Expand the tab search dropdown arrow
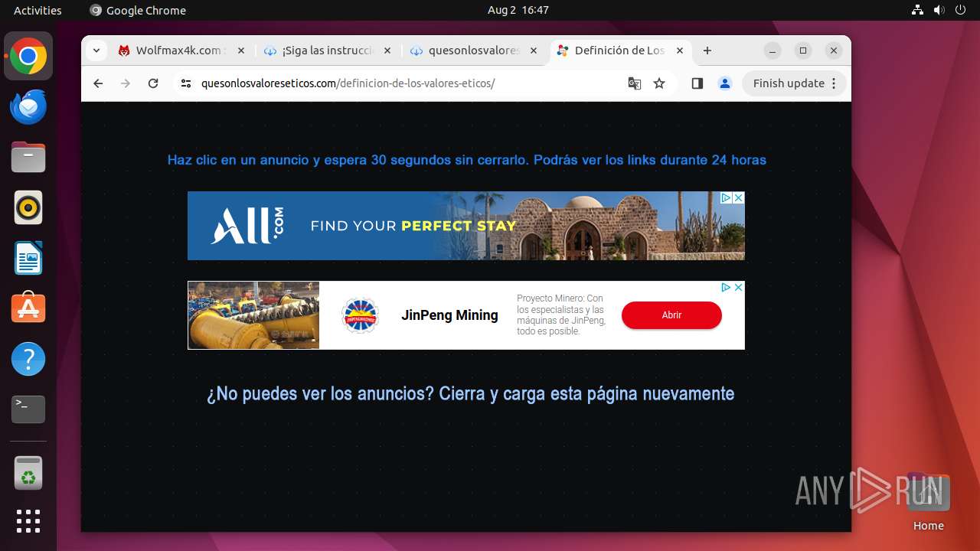The width and height of the screenshot is (980, 551). click(96, 51)
